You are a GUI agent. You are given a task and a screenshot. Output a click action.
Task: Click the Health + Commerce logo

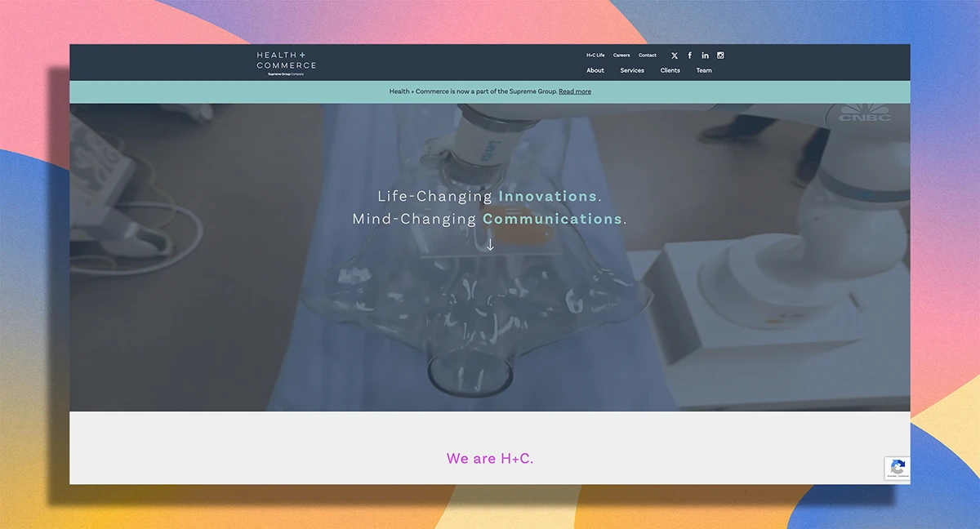[286, 63]
